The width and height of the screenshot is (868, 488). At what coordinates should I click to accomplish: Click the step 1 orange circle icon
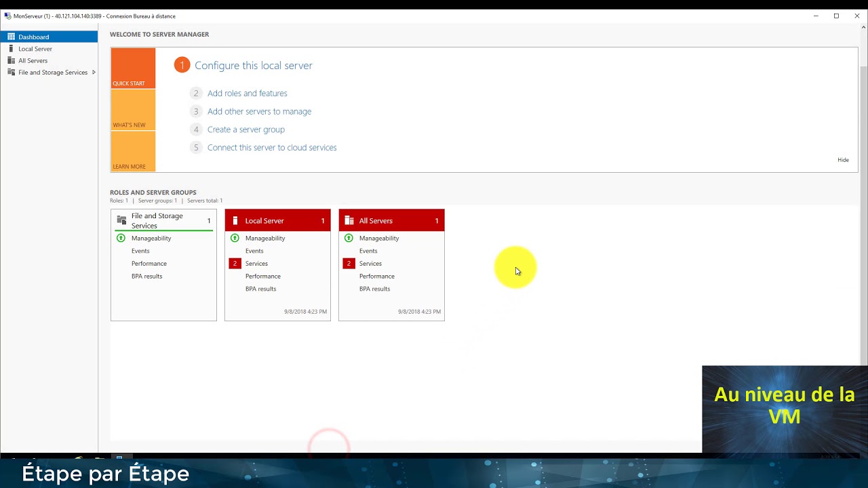(182, 65)
